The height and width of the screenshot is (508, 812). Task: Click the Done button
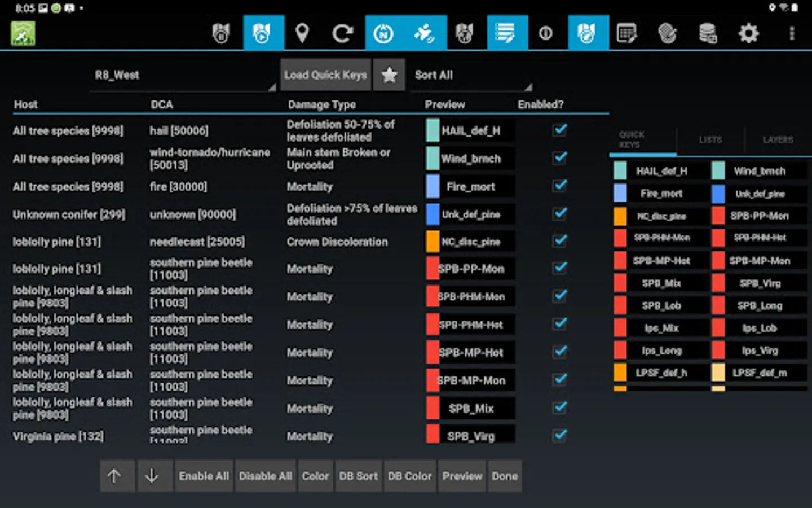click(504, 476)
